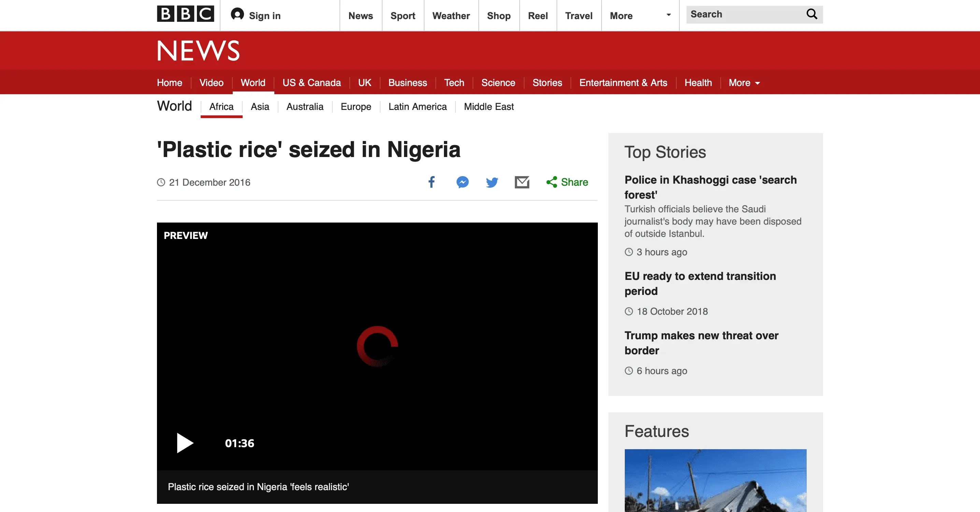Open EU ready to extend transition story
This screenshot has height=512, width=980.
tap(700, 283)
